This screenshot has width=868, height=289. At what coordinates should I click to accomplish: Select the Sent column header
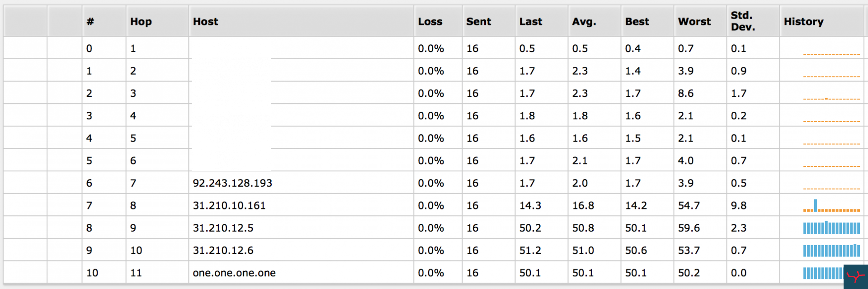479,21
